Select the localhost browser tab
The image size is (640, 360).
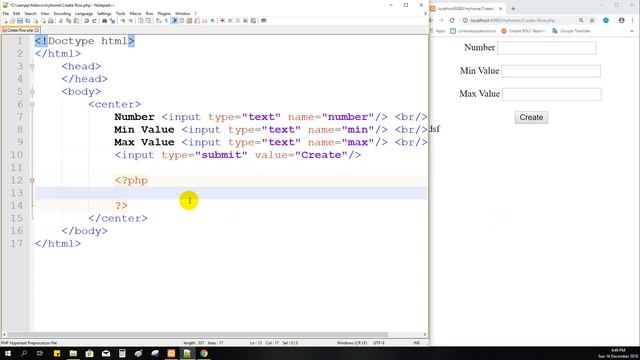(x=467, y=8)
